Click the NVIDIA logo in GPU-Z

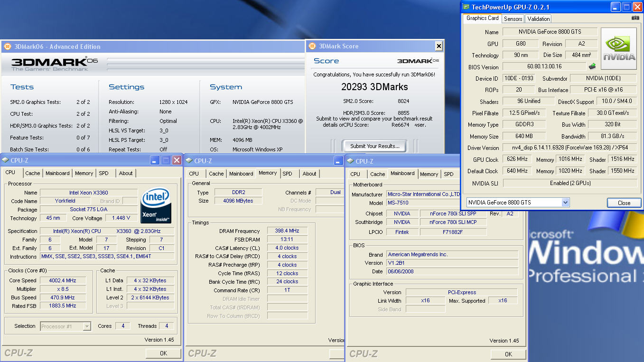[x=619, y=49]
